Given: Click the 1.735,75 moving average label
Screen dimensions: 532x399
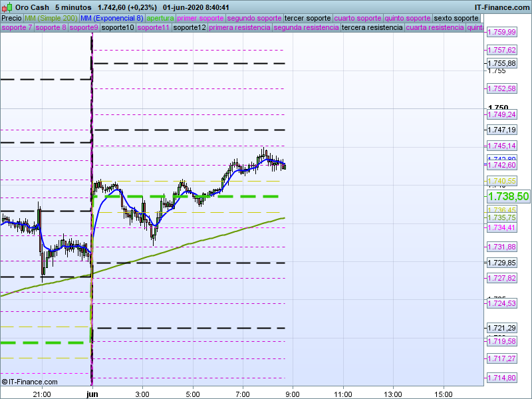Looking at the screenshot, I should (502, 218).
